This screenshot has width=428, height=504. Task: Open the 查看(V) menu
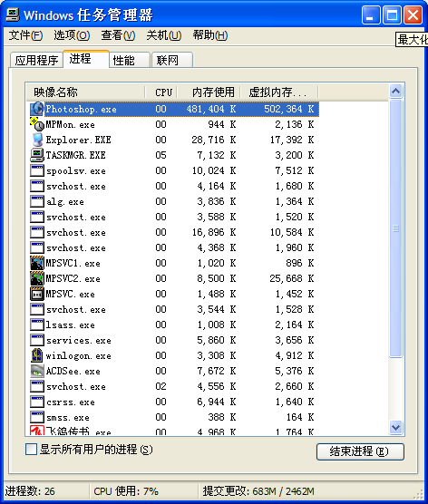click(118, 35)
